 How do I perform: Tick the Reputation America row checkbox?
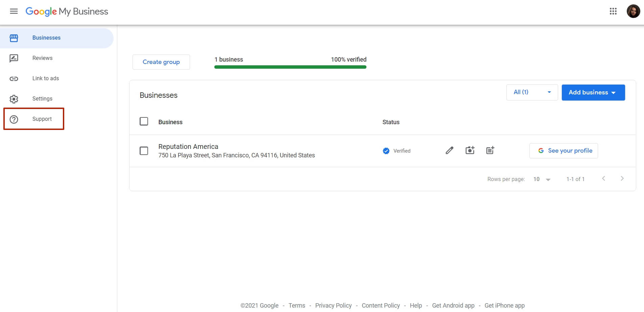coord(144,151)
